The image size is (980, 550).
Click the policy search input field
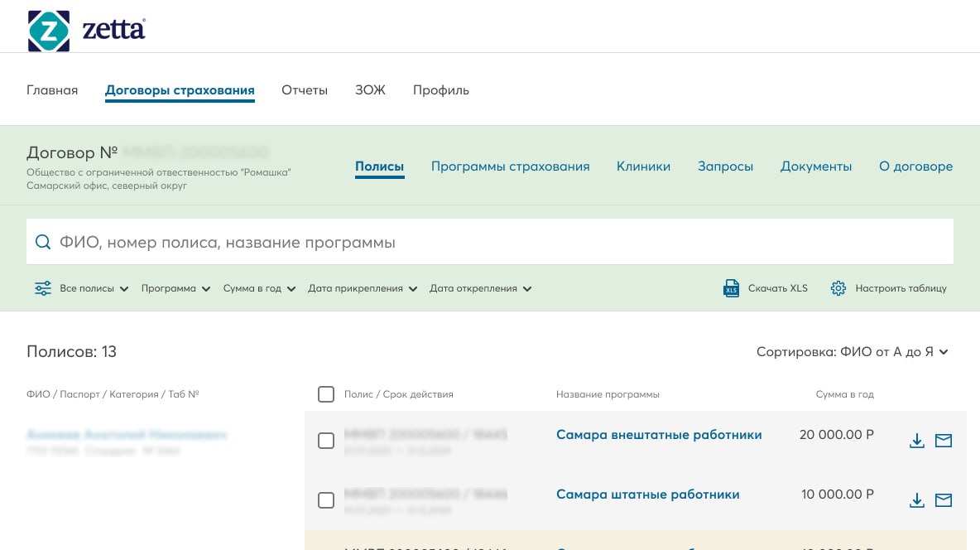[x=497, y=243]
